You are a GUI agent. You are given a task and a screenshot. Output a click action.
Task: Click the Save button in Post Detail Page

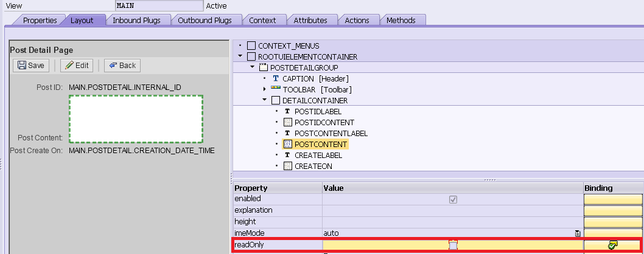point(31,66)
